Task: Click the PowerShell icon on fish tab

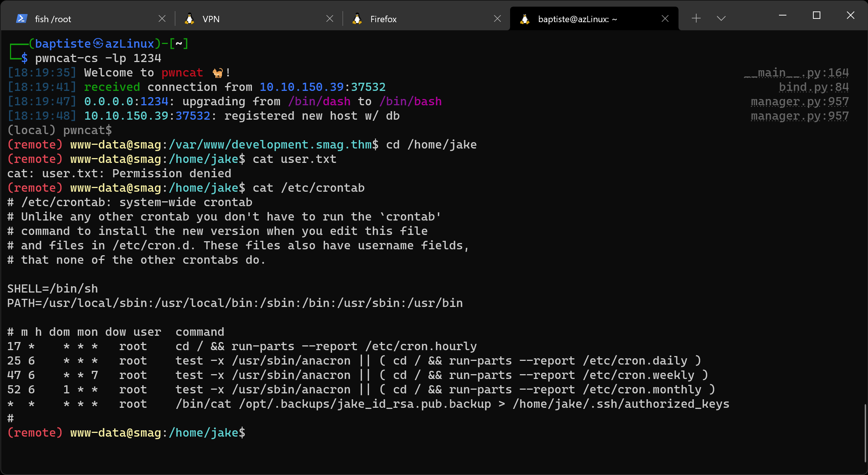Action: (22, 19)
